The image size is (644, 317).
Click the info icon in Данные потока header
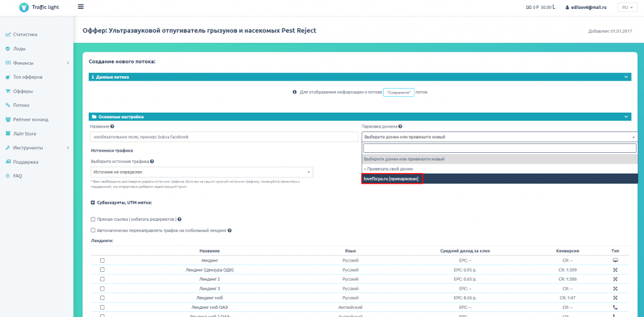(x=93, y=77)
